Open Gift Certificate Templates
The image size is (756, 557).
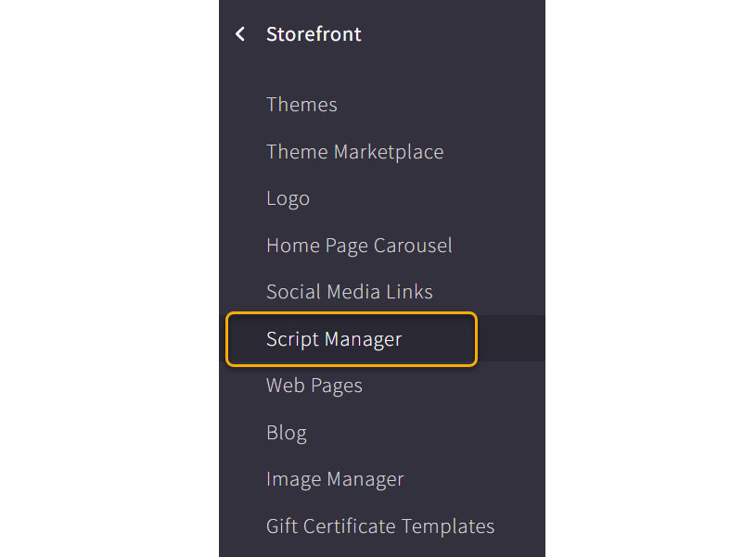pos(380,526)
